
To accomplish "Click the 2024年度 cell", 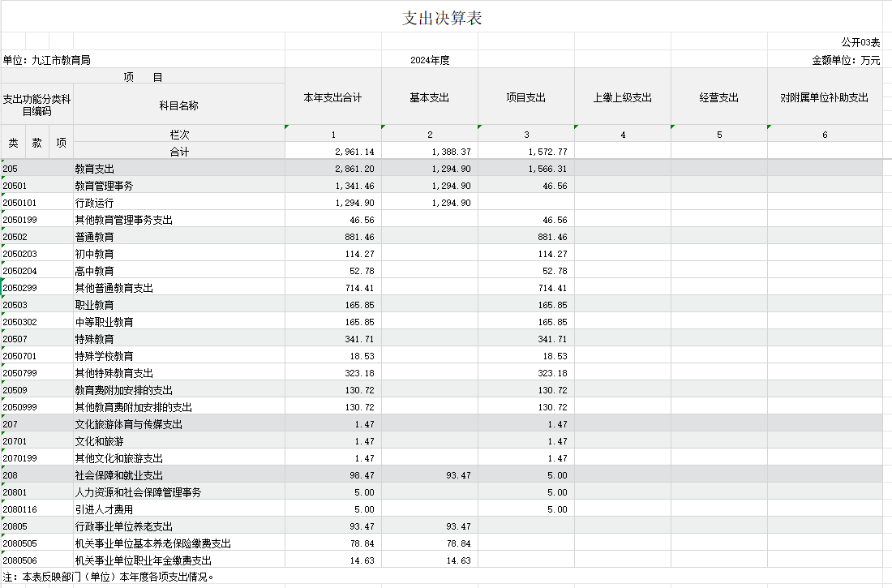I will (x=430, y=60).
